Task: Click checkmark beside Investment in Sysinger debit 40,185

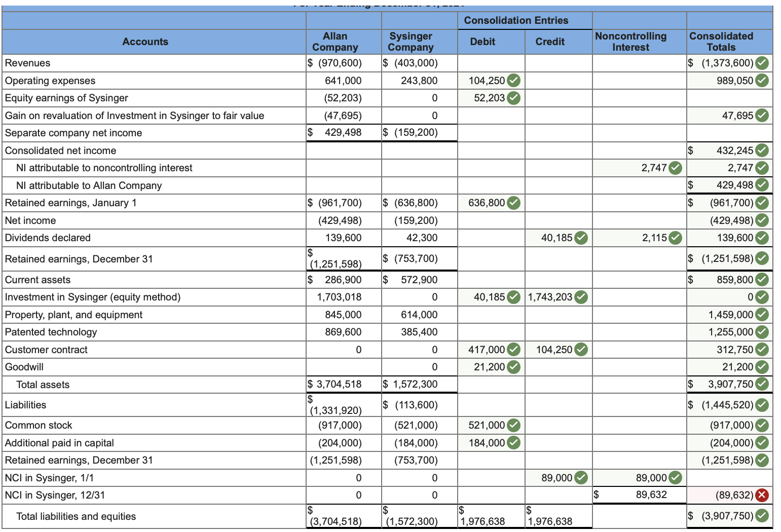Action: (x=513, y=297)
